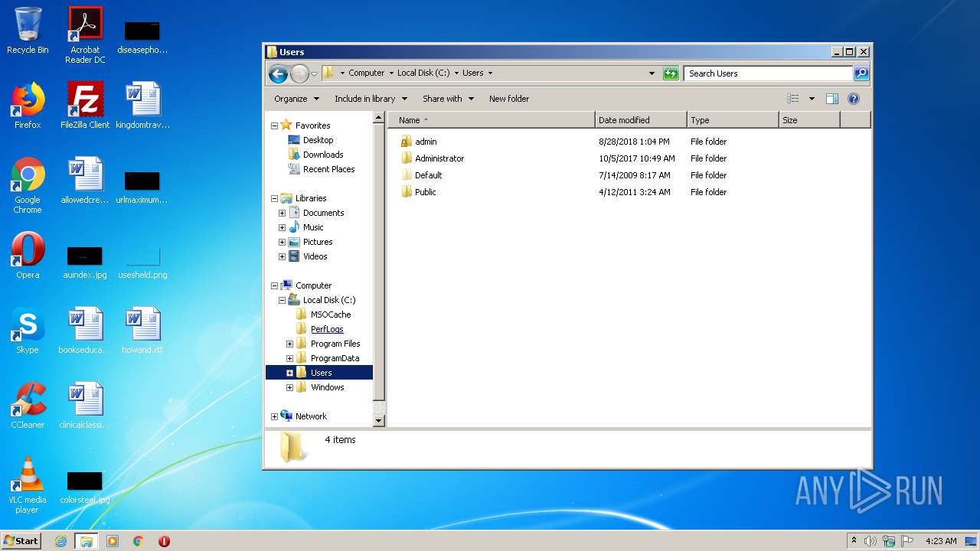Click Local Disk (C:) in address breadcrumb
This screenshot has height=551, width=980.
click(x=423, y=73)
